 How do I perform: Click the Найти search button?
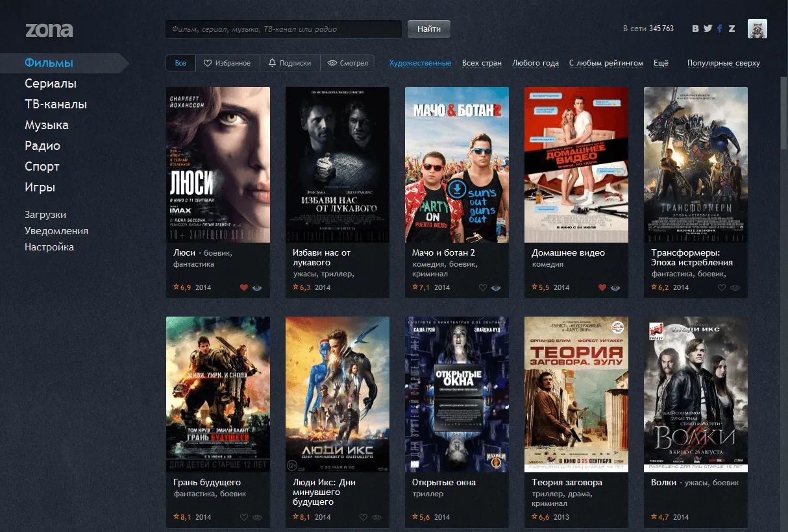pos(429,29)
